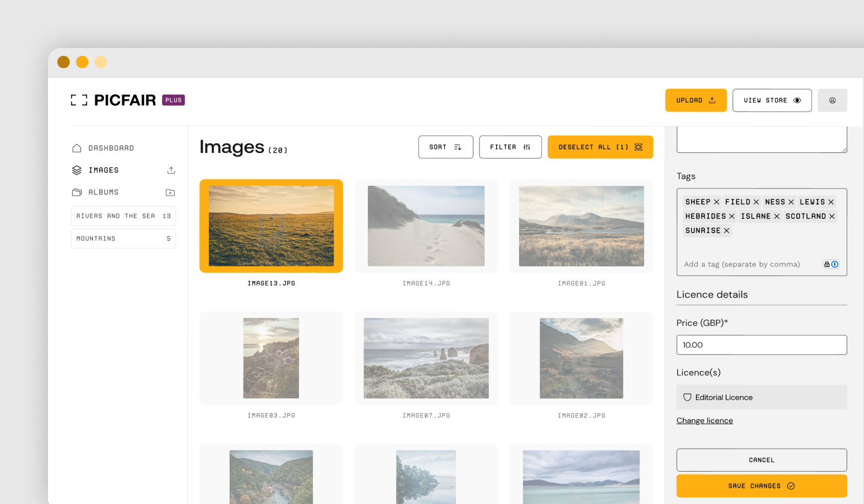Select the IMAGE03.JPG thumbnail
This screenshot has height=504, width=864.
pyautogui.click(x=271, y=358)
